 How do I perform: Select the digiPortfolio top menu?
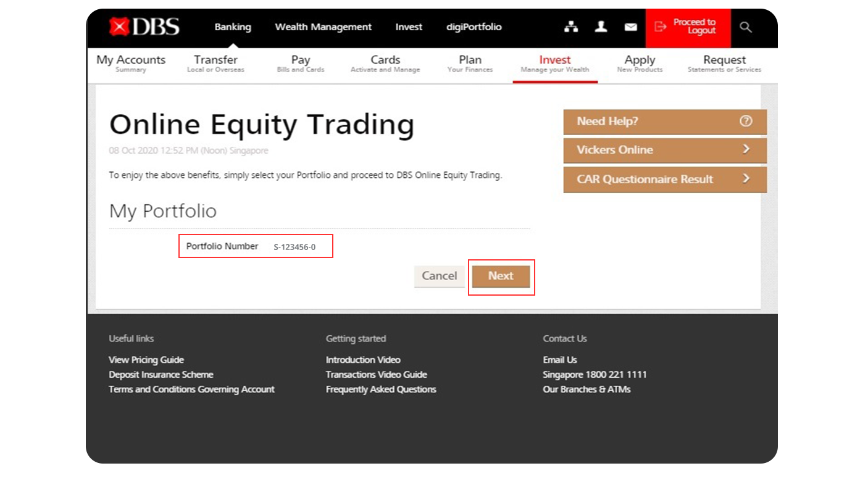point(474,27)
